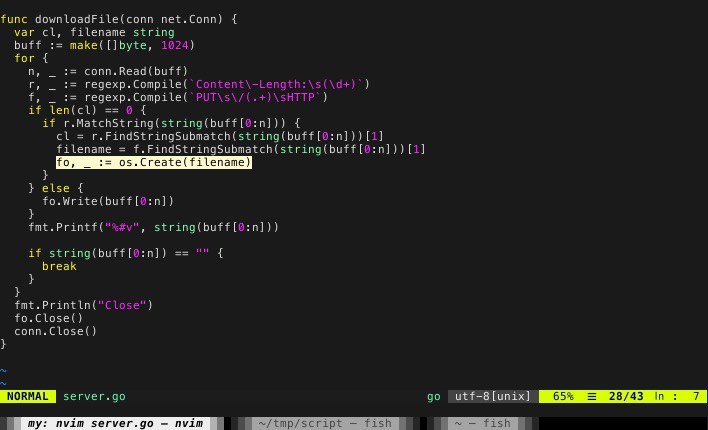The width and height of the screenshot is (708, 430).
Task: Click the 1024 number in make call
Action: [x=174, y=45]
